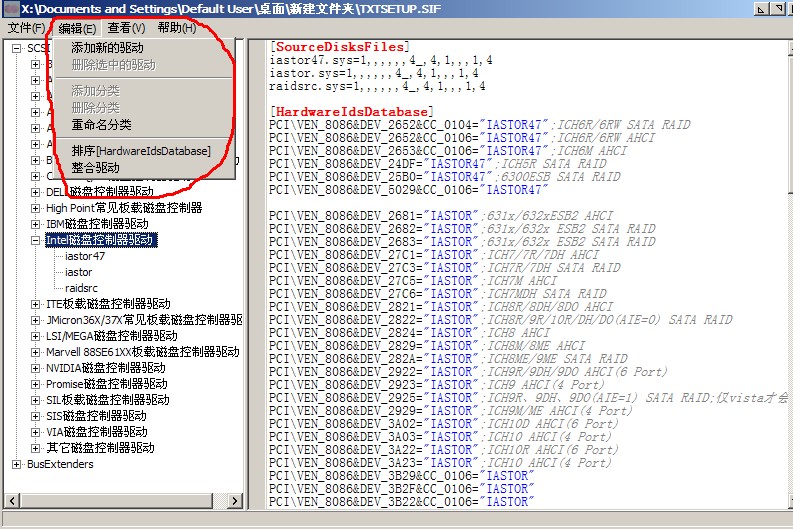Expand High Point常见板载磁盘控制器 node
This screenshot has height=529, width=793.
click(x=35, y=208)
